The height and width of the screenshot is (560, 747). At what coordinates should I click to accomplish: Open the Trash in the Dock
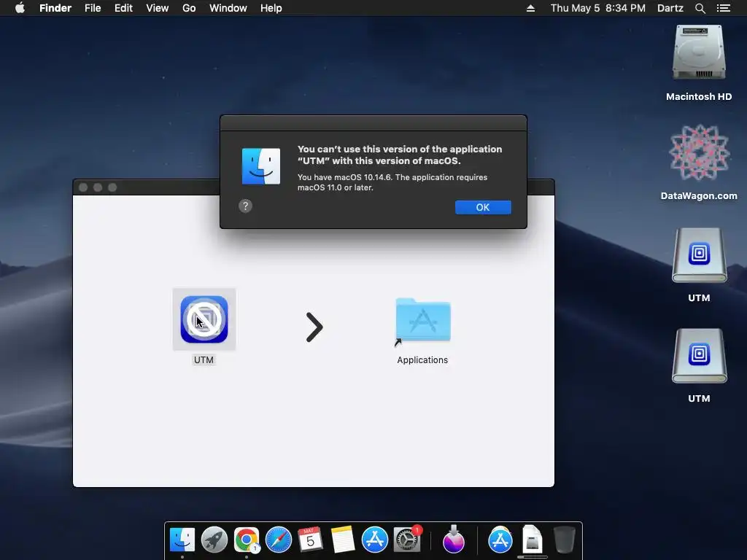pyautogui.click(x=565, y=540)
